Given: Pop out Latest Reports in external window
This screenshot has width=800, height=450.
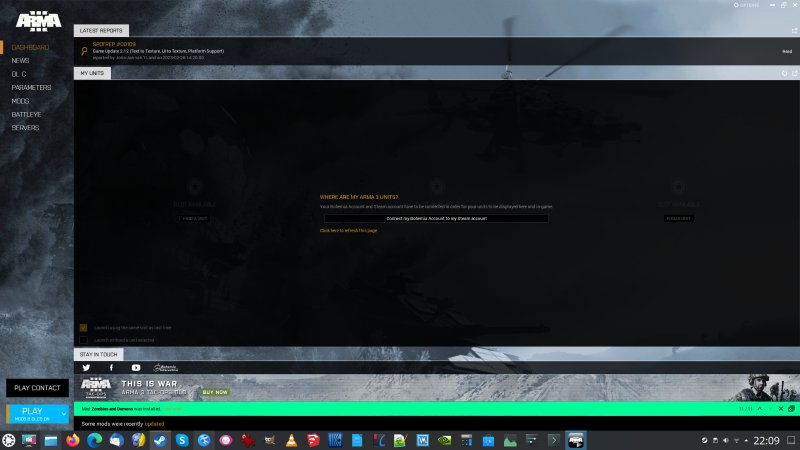Looking at the screenshot, I should 794,31.
